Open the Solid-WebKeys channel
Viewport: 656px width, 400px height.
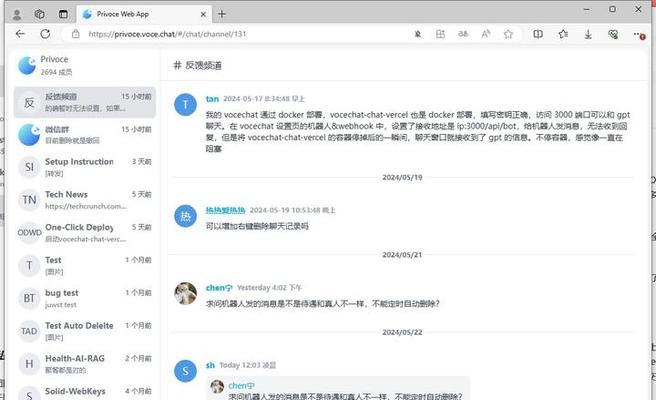pos(85,392)
